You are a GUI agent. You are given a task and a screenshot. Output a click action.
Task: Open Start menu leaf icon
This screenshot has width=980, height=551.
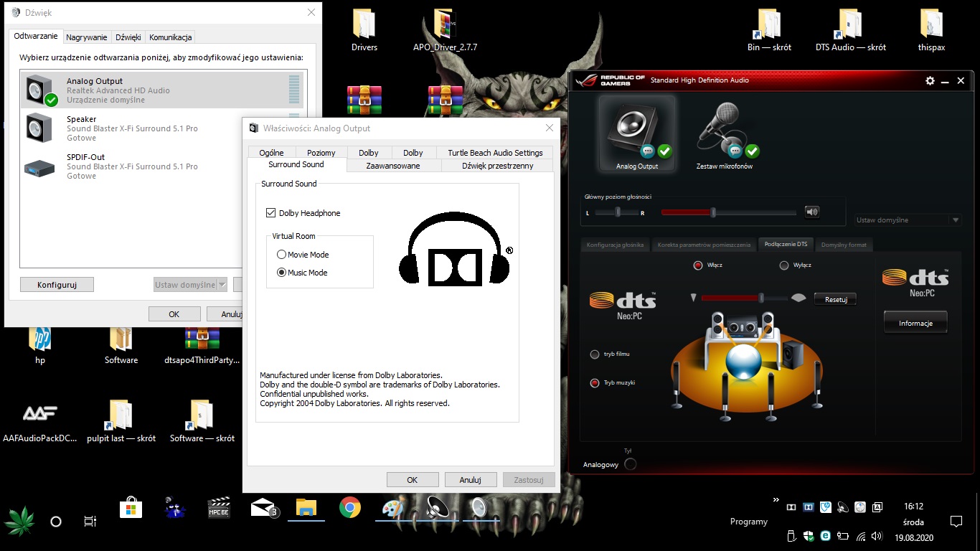click(x=19, y=521)
